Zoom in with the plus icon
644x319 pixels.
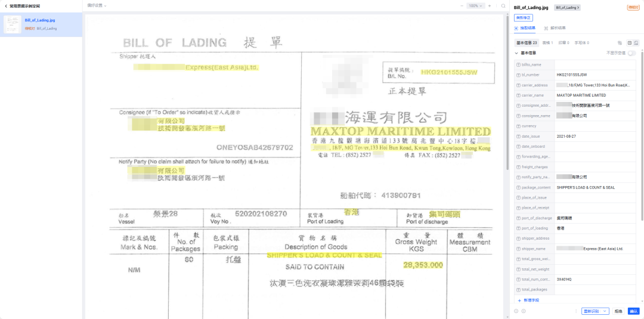490,6
